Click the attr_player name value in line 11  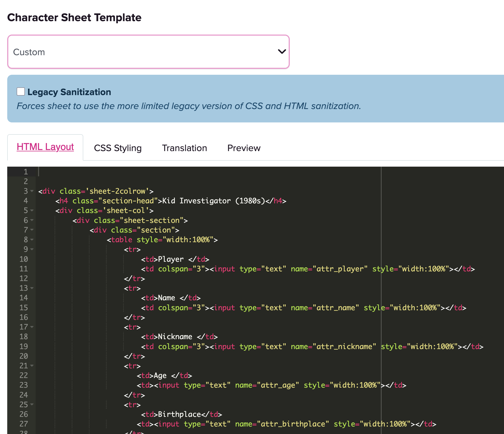[x=340, y=269]
